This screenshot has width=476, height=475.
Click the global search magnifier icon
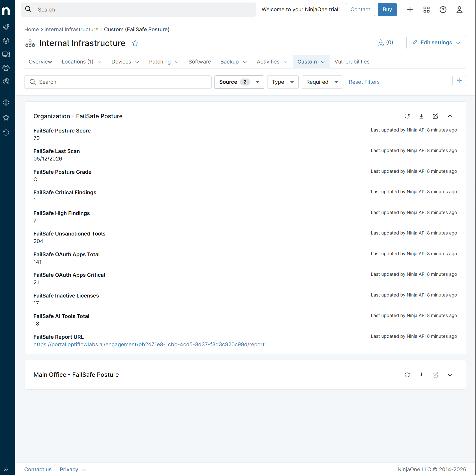(x=28, y=9)
